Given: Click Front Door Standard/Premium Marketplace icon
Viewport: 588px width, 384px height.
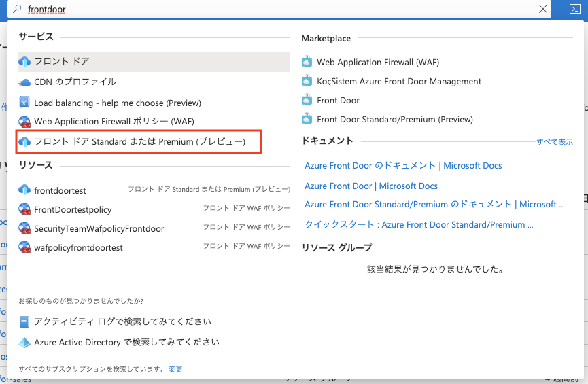Looking at the screenshot, I should [307, 118].
